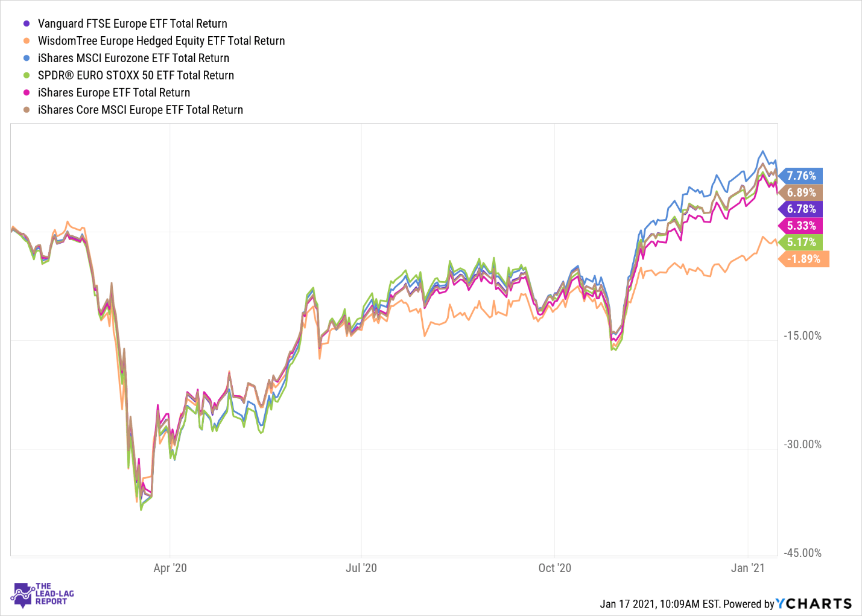The width and height of the screenshot is (862, 616).
Task: Click The Lead-Lag Report logo
Action: pos(43,594)
